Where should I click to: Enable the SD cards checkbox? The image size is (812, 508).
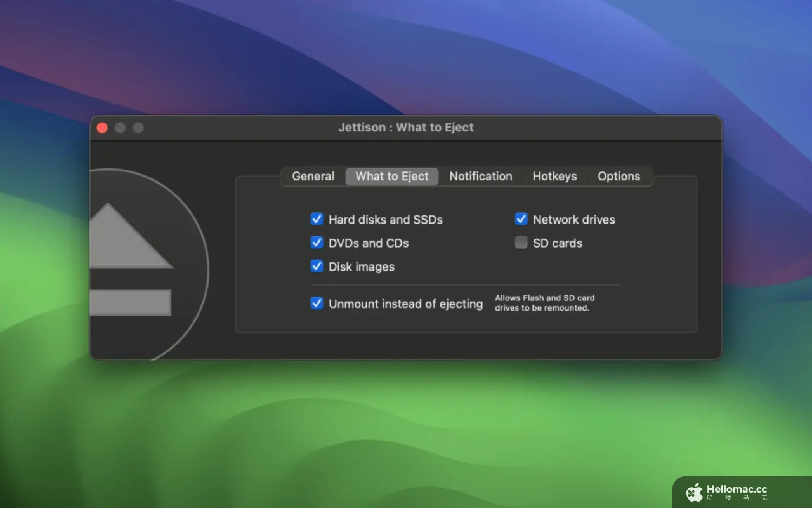click(x=521, y=243)
